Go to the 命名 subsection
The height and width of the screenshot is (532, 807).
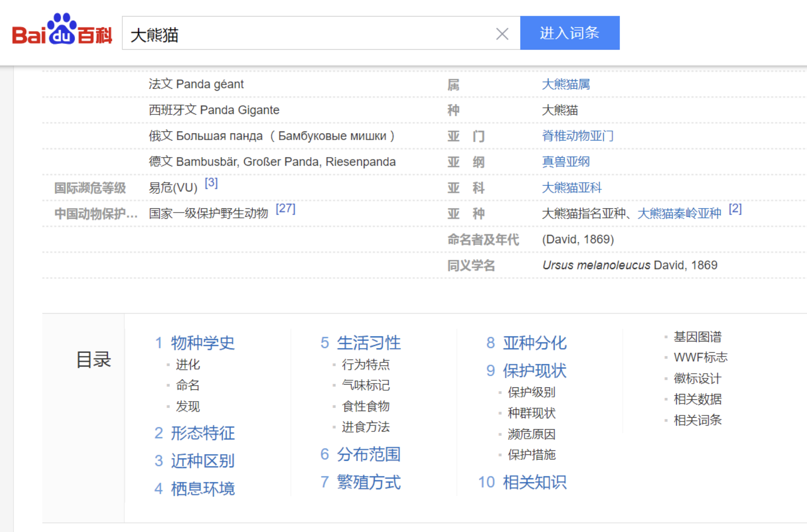[x=187, y=385]
